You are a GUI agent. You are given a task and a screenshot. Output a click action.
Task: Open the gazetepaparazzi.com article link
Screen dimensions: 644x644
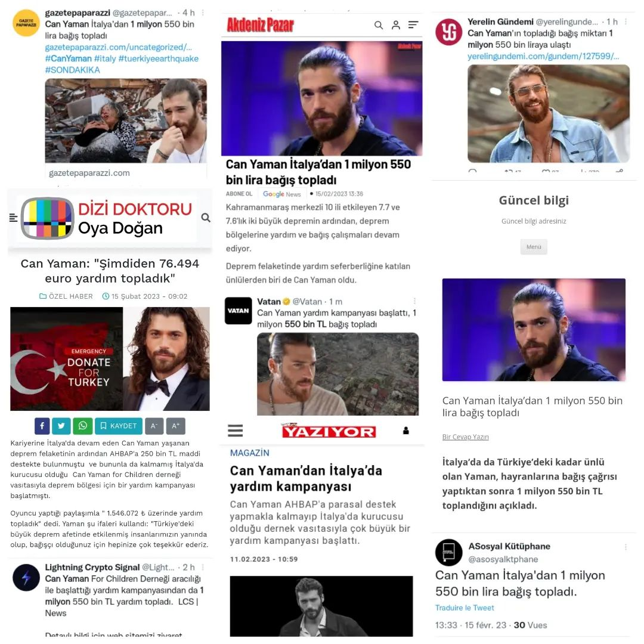118,47
